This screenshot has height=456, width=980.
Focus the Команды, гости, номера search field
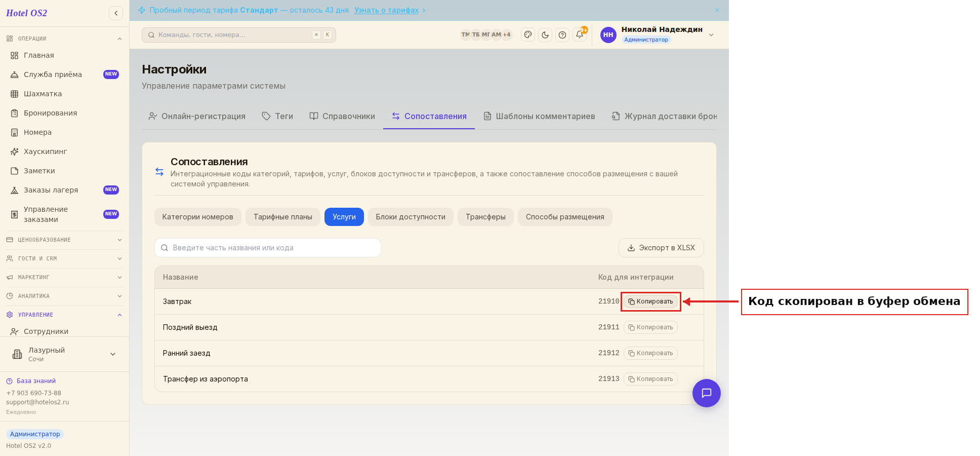[x=239, y=35]
